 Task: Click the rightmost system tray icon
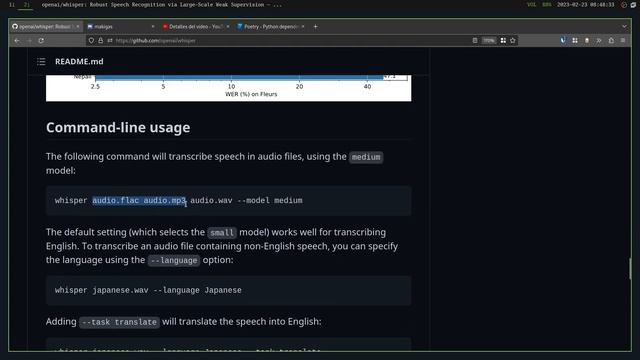pyautogui.click(x=633, y=5)
